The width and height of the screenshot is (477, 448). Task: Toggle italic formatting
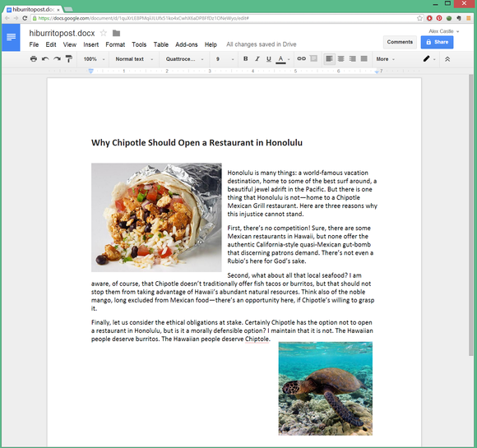[257, 59]
